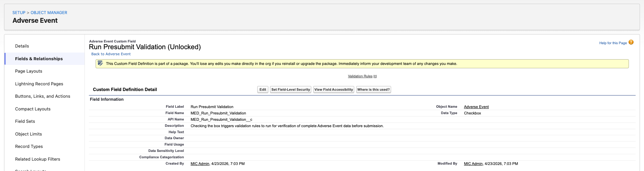This screenshot has width=644, height=171.
Task: Click the Adverse Event page title
Action: click(35, 20)
